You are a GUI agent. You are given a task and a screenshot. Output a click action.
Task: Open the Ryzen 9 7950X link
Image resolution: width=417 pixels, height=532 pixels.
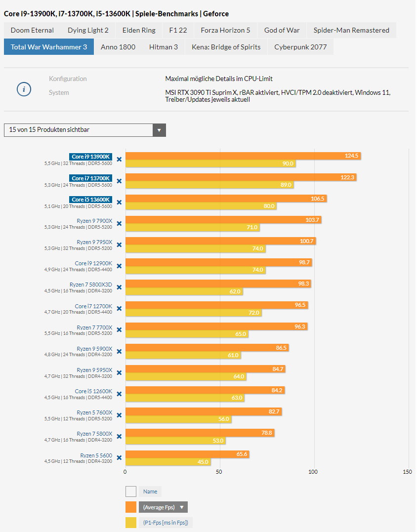pos(94,242)
